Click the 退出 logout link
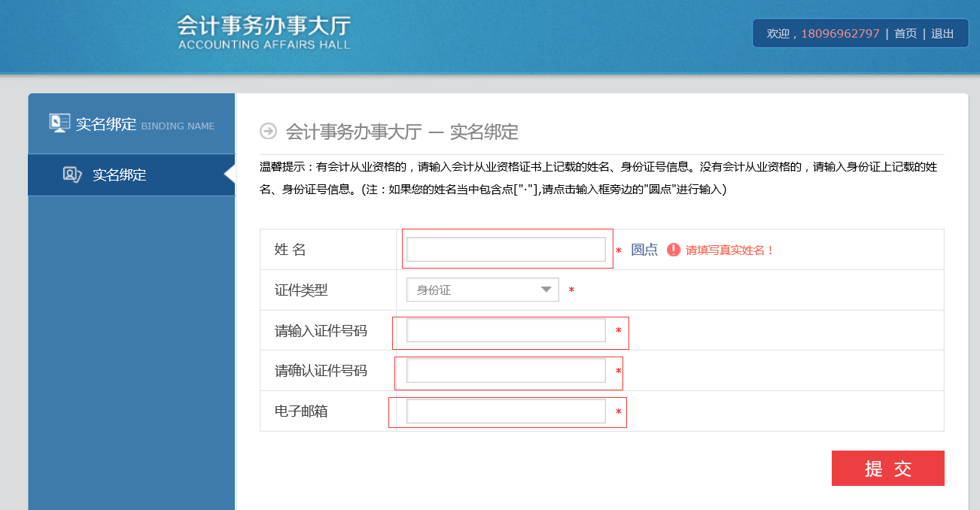This screenshot has width=980, height=510. tap(942, 33)
